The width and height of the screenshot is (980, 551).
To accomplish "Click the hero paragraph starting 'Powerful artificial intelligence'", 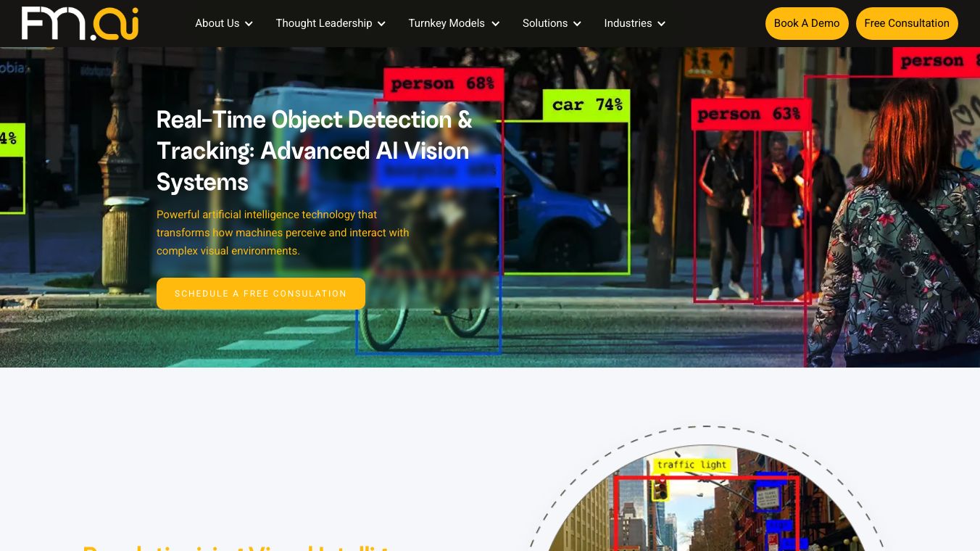I will pos(283,233).
